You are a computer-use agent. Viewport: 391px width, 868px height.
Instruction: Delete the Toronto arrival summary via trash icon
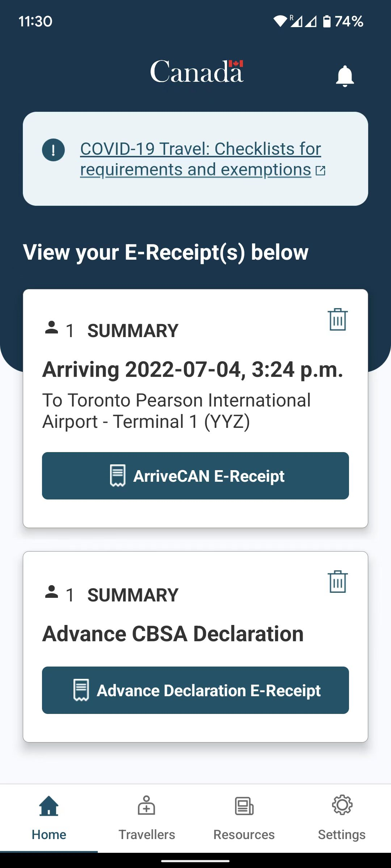(x=337, y=319)
